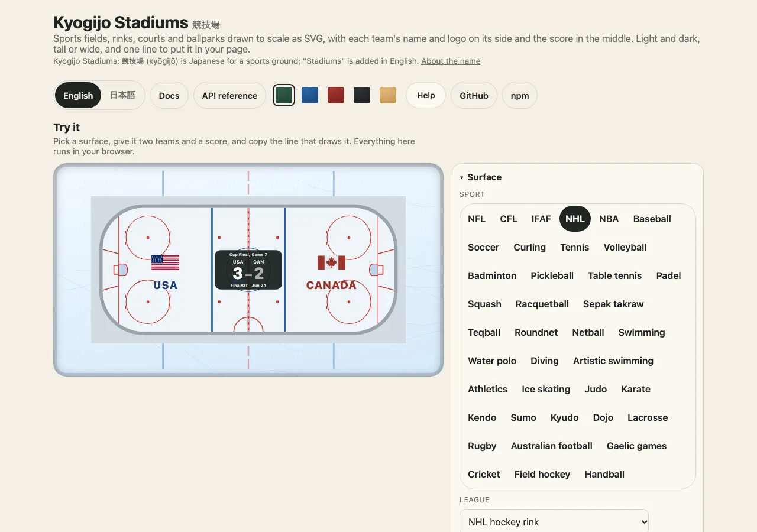This screenshot has width=757, height=532.
Task: Select Roundnet sport option
Action: [x=536, y=332]
